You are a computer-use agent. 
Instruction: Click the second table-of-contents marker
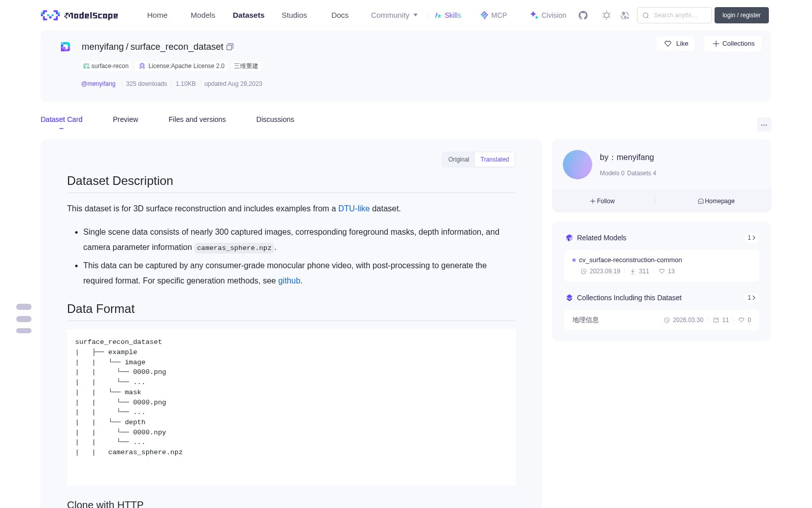pos(24,319)
